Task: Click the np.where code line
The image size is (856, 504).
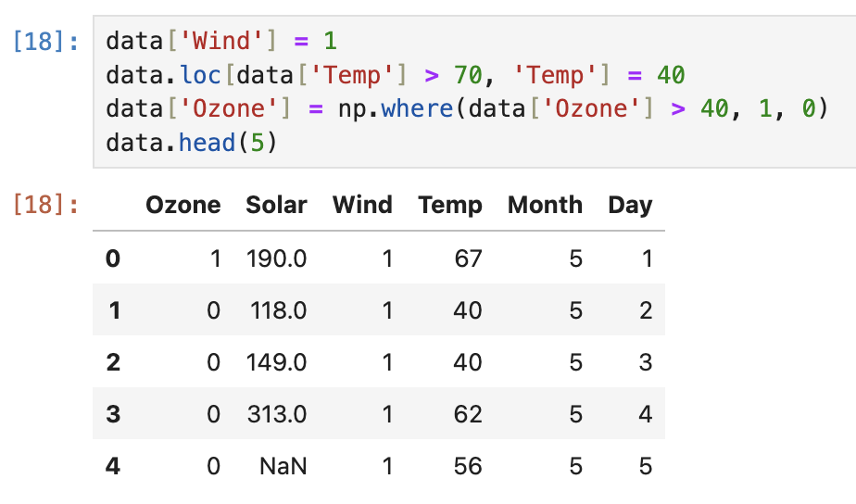Action: click(x=467, y=108)
